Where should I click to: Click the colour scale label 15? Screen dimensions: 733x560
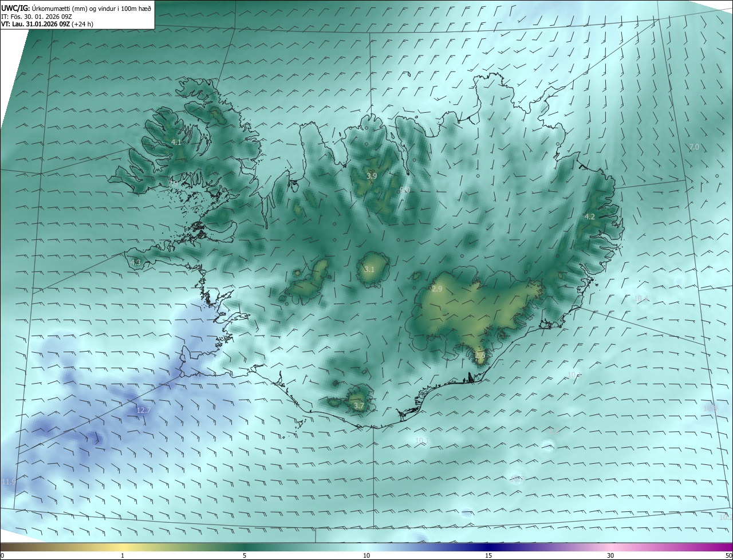pos(488,556)
